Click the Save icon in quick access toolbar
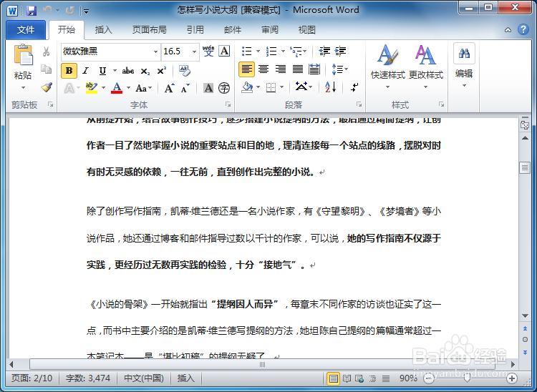537x392 pixels. click(x=32, y=11)
